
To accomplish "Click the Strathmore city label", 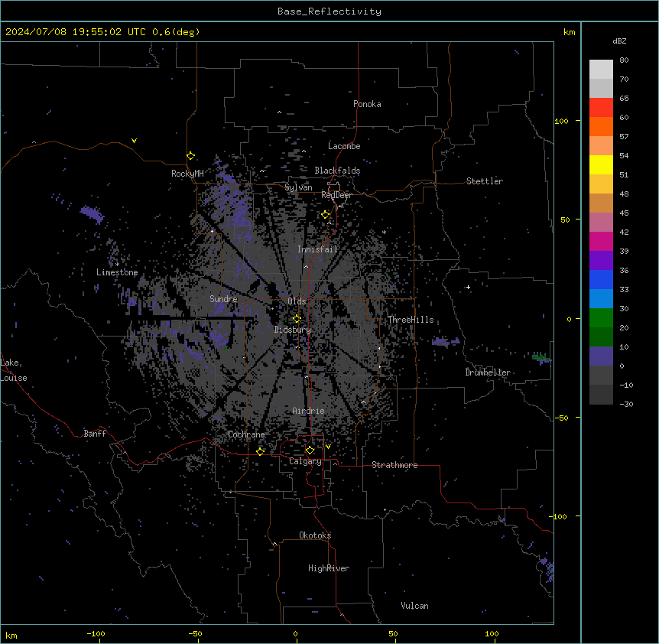I will [394, 465].
